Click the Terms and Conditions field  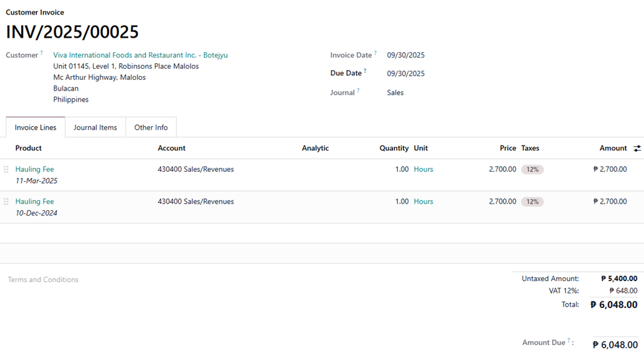pos(44,280)
